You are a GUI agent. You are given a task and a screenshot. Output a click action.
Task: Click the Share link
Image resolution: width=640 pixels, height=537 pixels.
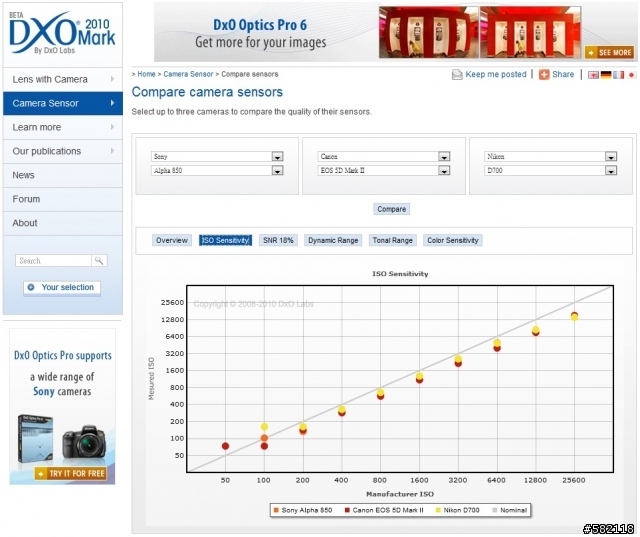[563, 75]
